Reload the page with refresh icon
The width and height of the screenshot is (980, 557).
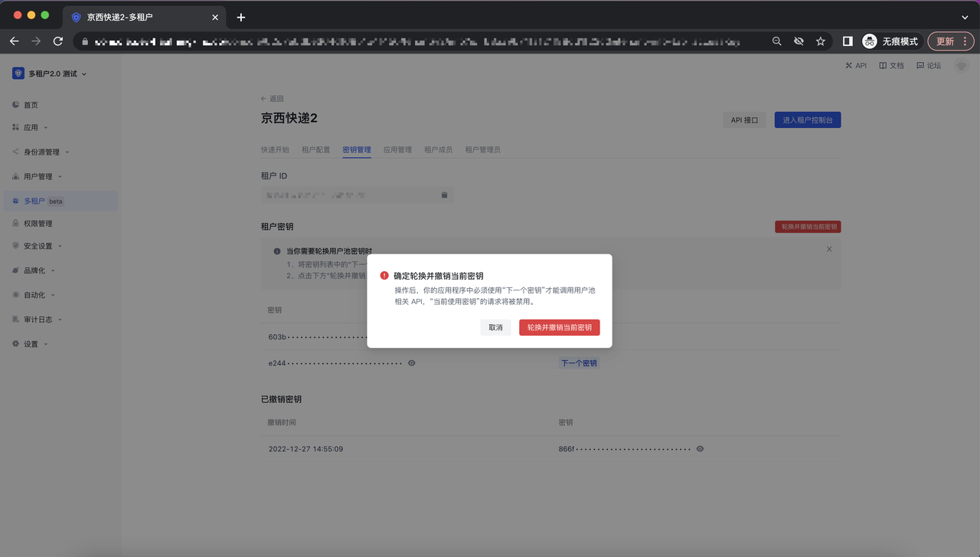(58, 41)
